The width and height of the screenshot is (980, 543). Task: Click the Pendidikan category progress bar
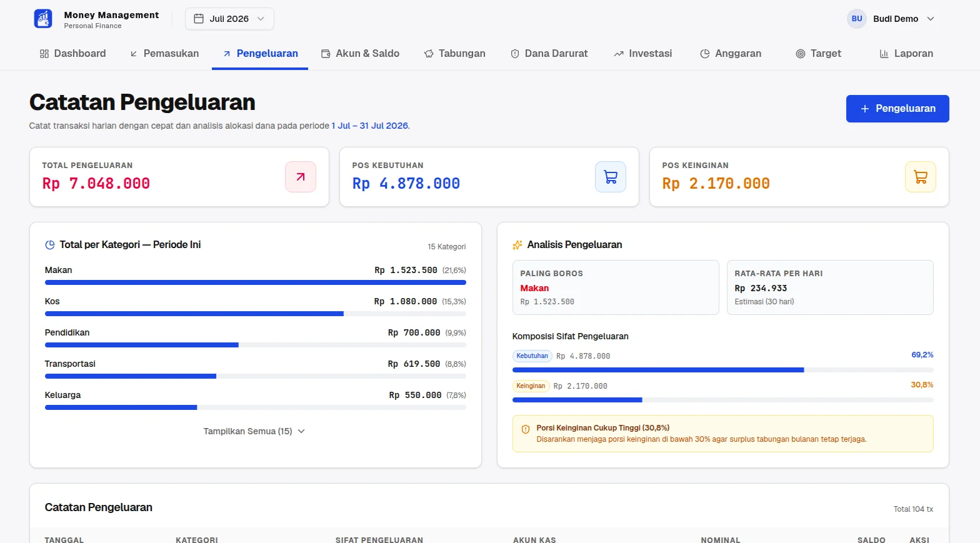click(x=256, y=345)
